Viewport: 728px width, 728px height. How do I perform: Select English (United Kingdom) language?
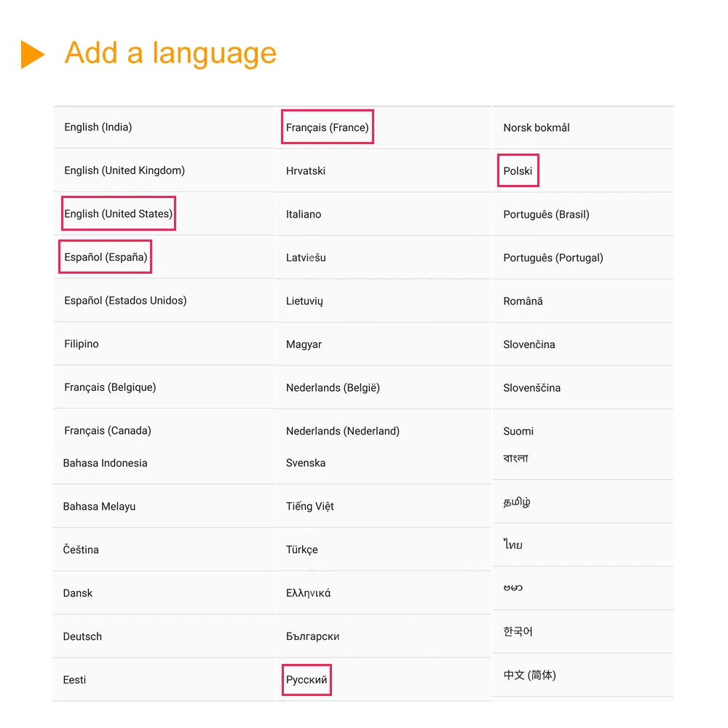(124, 170)
